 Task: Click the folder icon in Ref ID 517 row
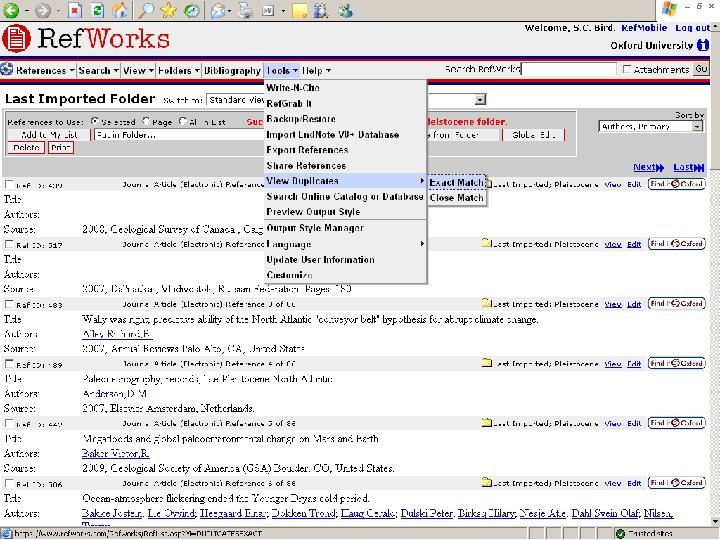pos(486,243)
